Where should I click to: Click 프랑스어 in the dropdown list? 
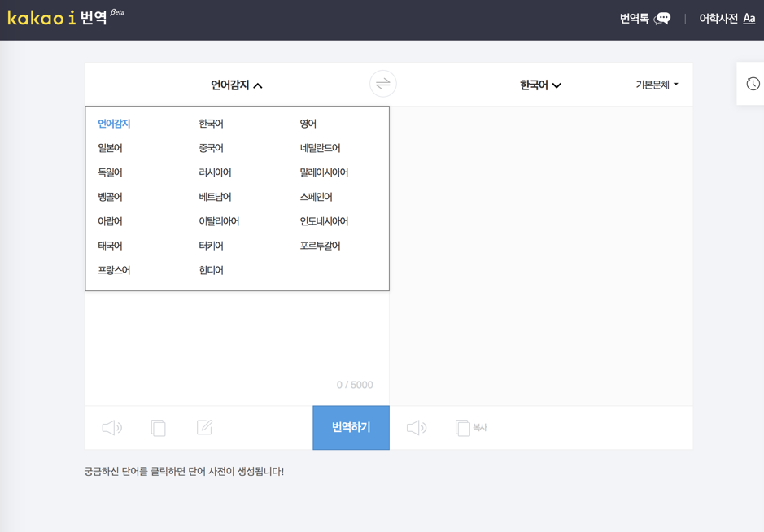[x=114, y=270]
